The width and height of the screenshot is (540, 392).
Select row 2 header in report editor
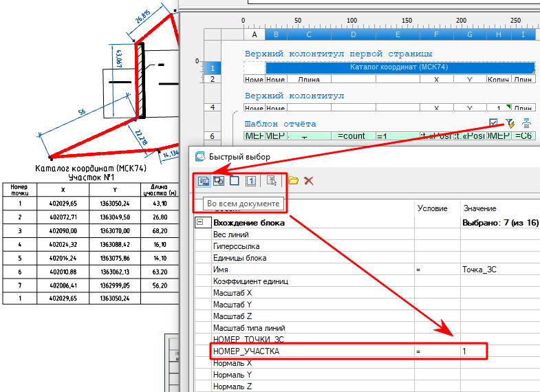(x=213, y=79)
